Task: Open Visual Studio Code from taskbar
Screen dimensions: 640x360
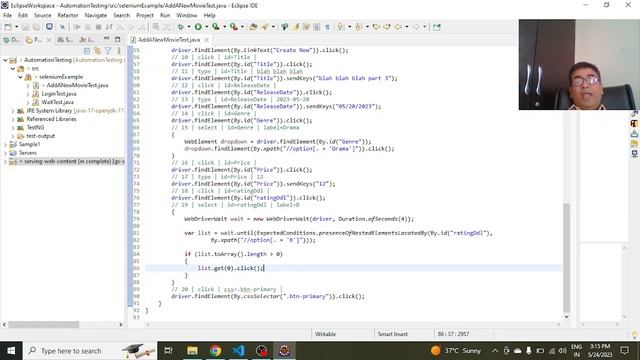Action: [238, 351]
